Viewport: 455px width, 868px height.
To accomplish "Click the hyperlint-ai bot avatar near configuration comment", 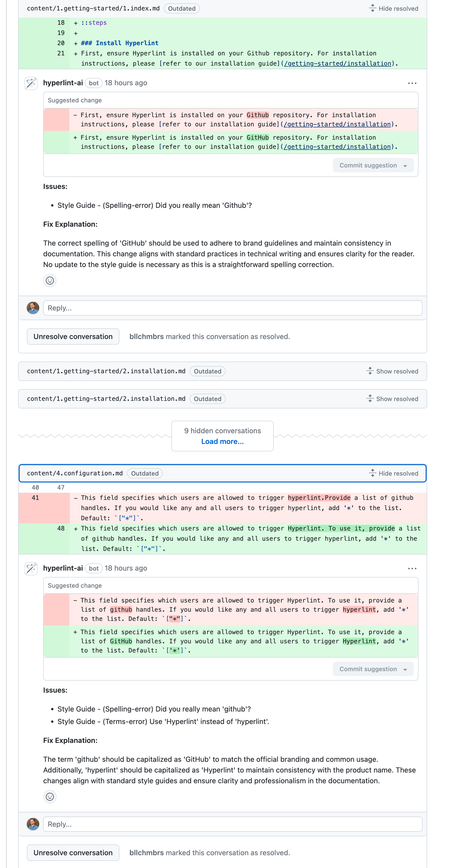I will click(x=31, y=569).
